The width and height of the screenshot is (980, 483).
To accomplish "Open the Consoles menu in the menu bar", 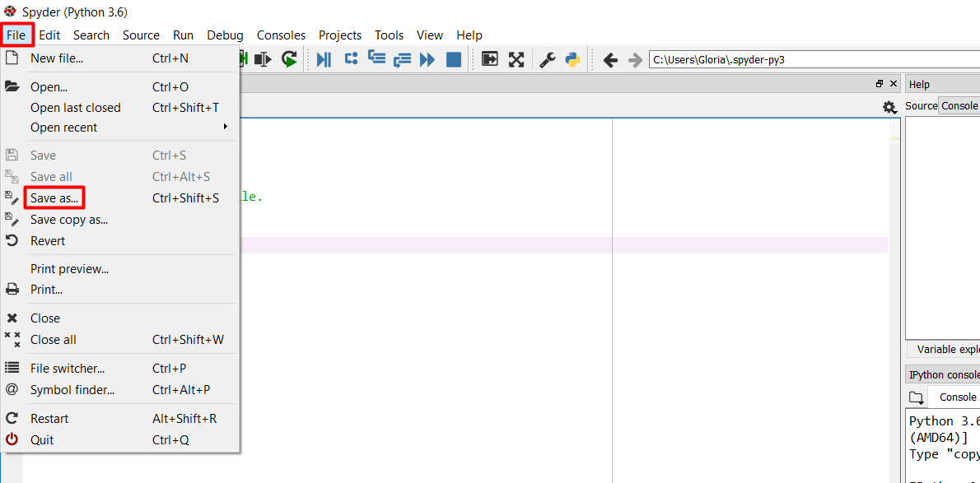I will pos(281,35).
